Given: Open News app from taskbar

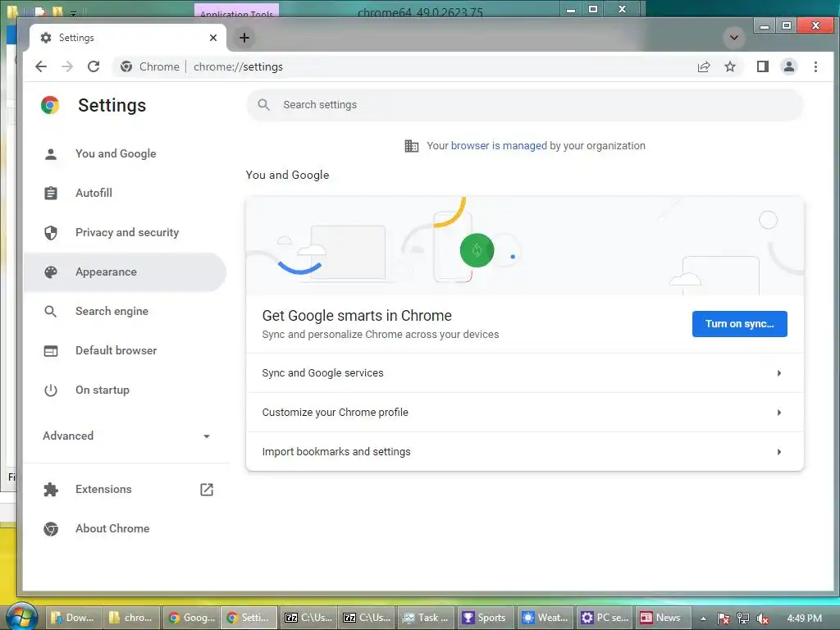Looking at the screenshot, I should point(663,618).
